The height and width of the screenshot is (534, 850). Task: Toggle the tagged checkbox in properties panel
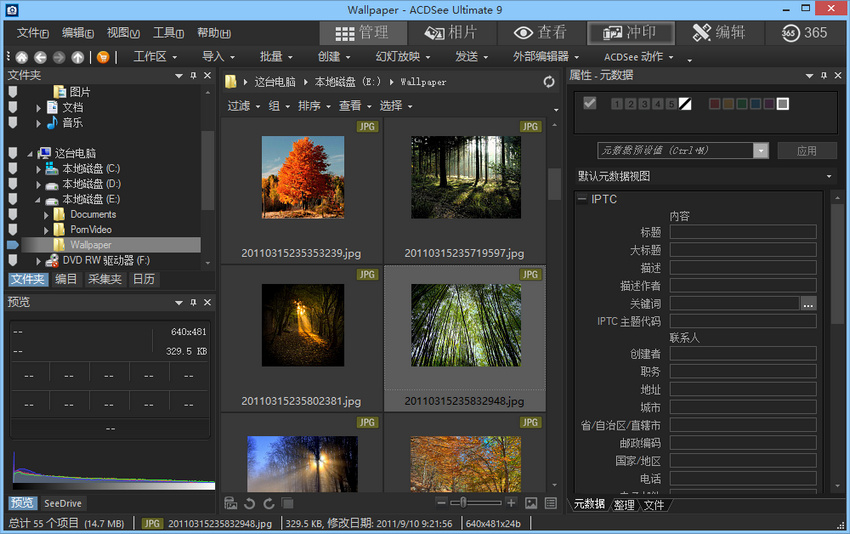click(x=590, y=103)
